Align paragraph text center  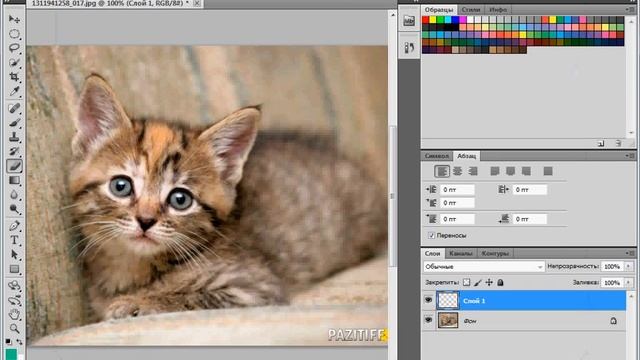pyautogui.click(x=458, y=171)
